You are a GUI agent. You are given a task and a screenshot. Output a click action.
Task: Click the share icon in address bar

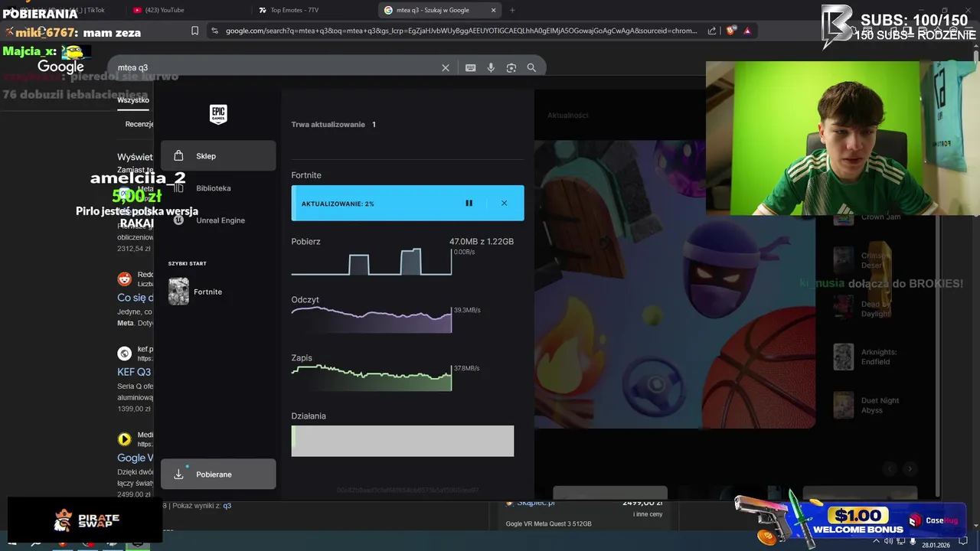712,31
